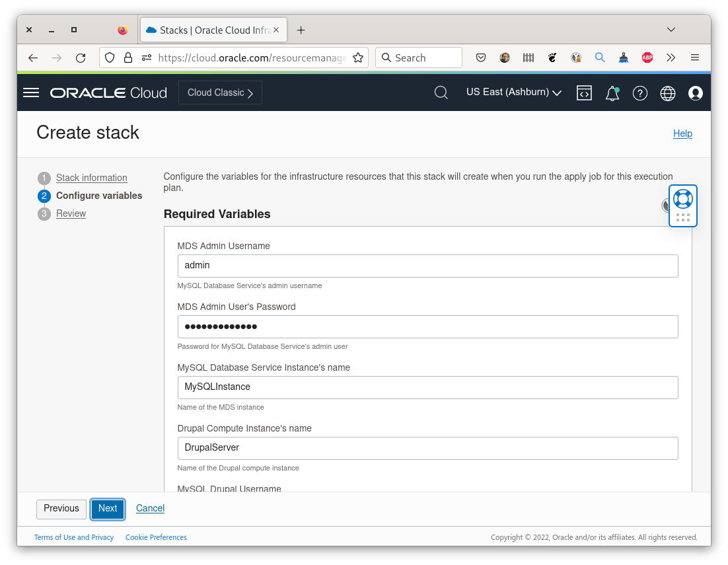Click the Next button
Image resolution: width=728 pixels, height=565 pixels.
point(107,509)
